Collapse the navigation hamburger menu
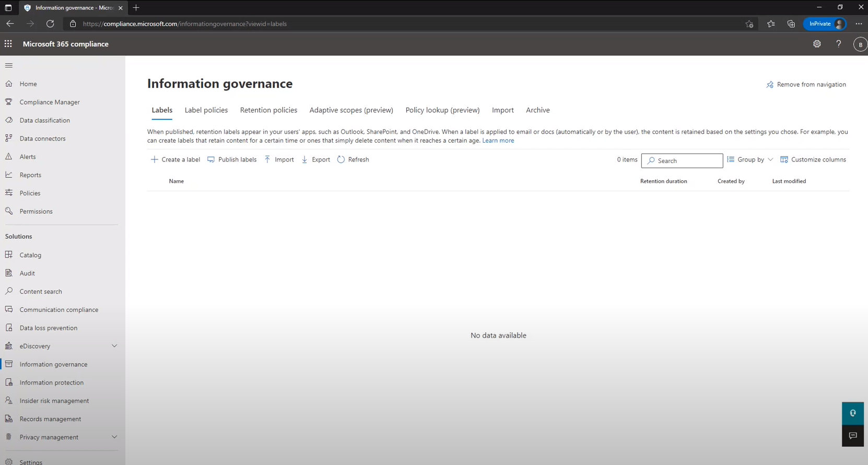Image resolution: width=868 pixels, height=465 pixels. (9, 65)
